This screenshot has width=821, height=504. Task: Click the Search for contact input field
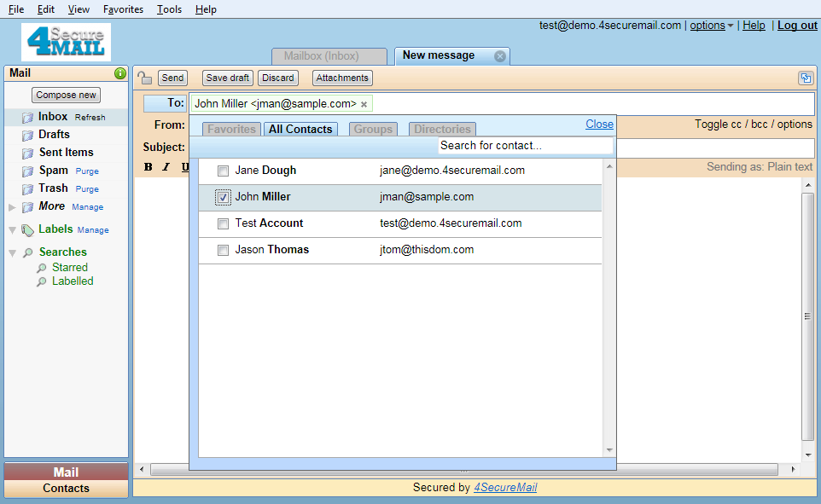525,146
